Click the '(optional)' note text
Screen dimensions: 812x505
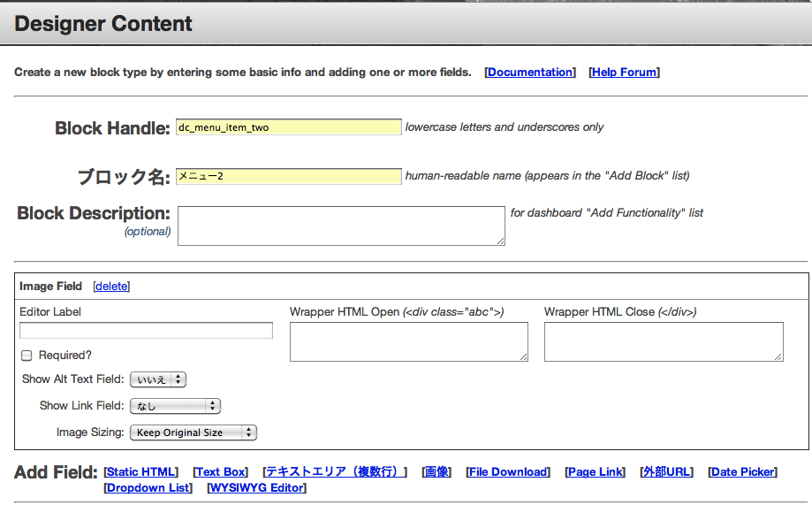(148, 231)
